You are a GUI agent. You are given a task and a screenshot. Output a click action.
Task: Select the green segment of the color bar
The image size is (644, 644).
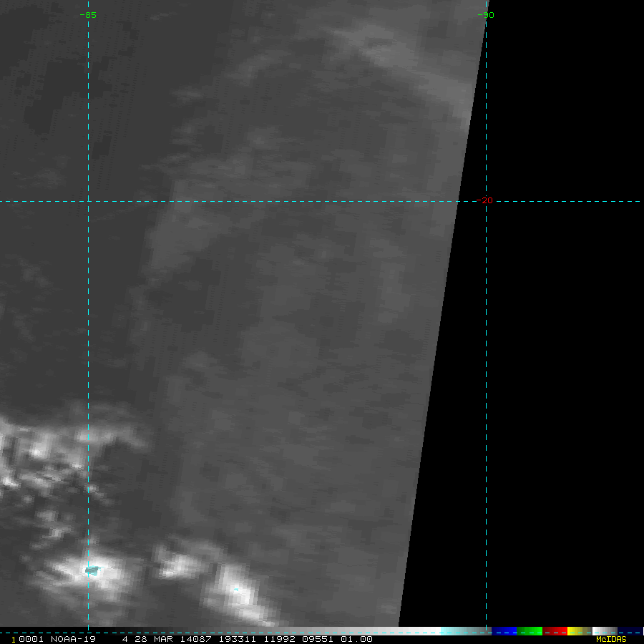click(x=530, y=631)
